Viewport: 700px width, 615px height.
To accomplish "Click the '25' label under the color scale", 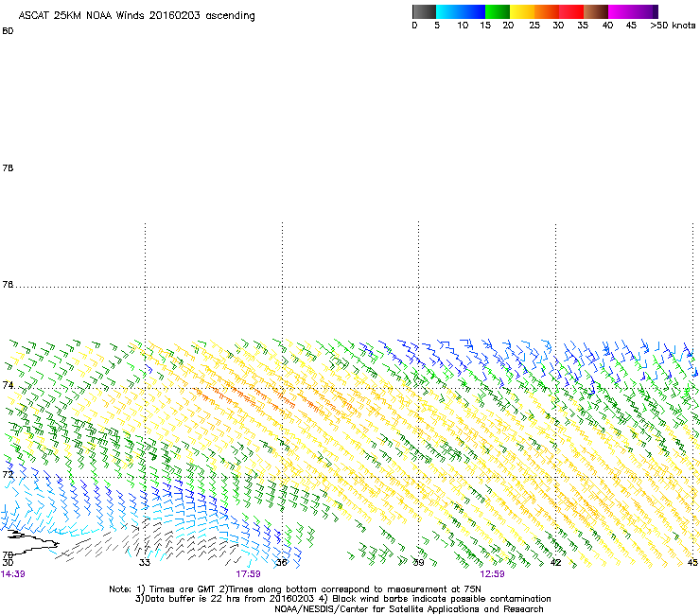I will (x=534, y=26).
